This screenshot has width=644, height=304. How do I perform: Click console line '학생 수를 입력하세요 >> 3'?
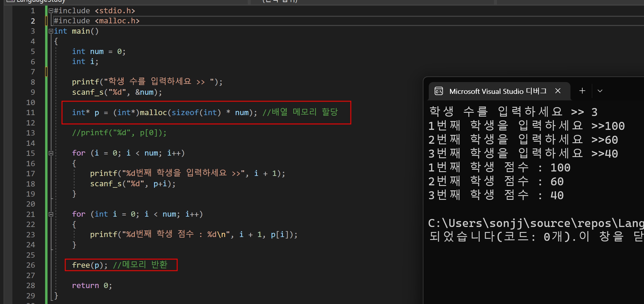tap(513, 112)
